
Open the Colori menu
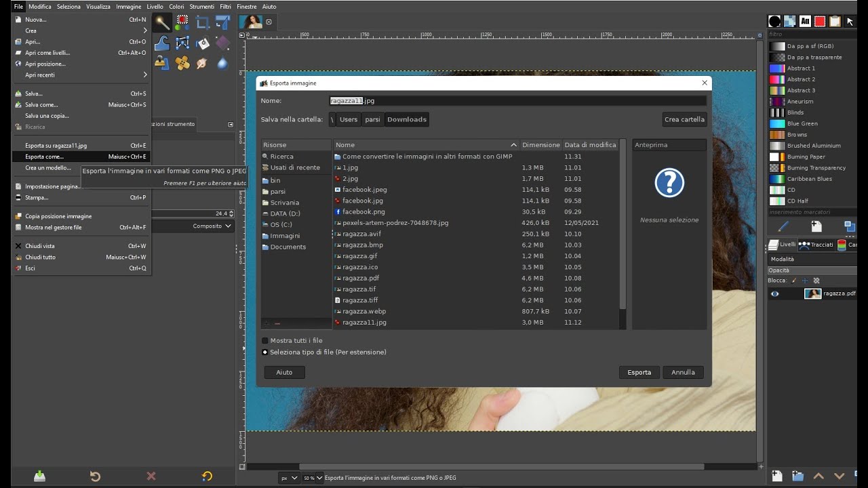tap(176, 6)
